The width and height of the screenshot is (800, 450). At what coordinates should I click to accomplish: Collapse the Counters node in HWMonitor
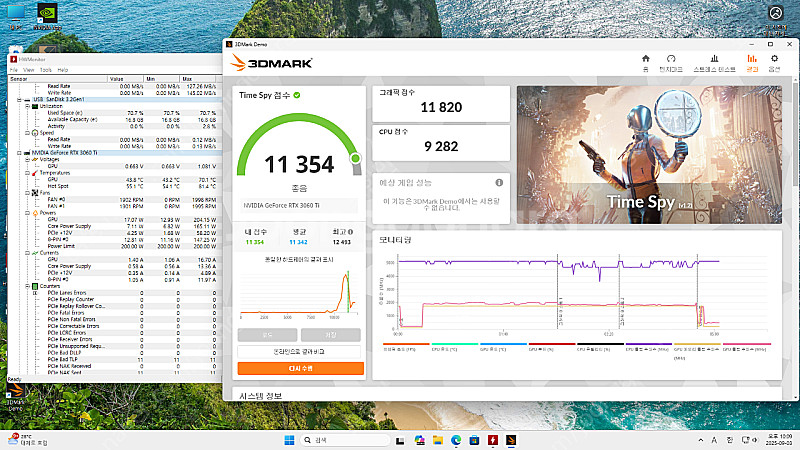(28, 286)
